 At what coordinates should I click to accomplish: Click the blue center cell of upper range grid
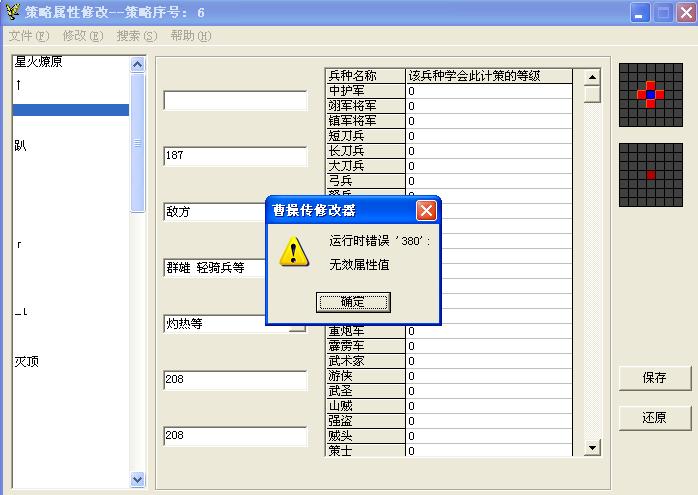(x=650, y=95)
